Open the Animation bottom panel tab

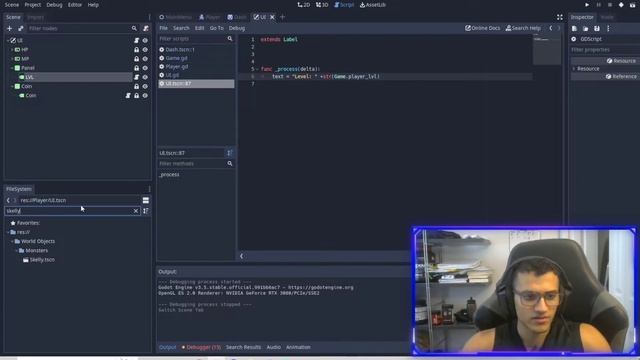click(x=298, y=347)
